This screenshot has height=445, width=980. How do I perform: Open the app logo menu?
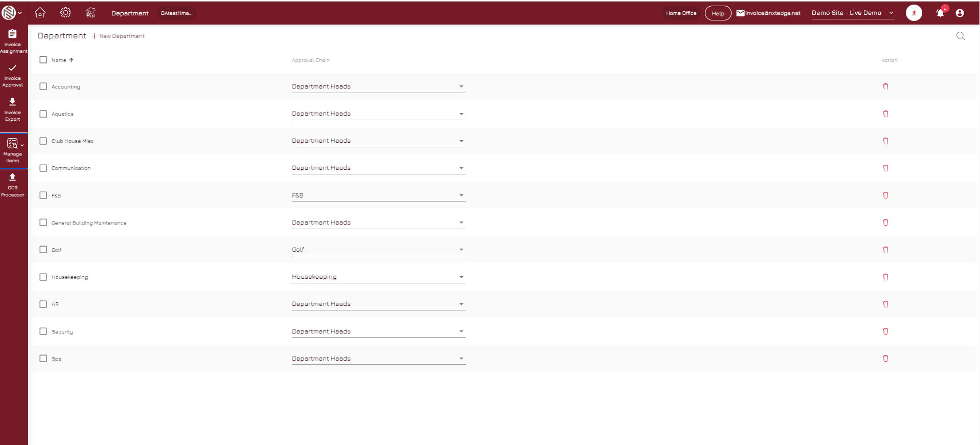[x=11, y=13]
